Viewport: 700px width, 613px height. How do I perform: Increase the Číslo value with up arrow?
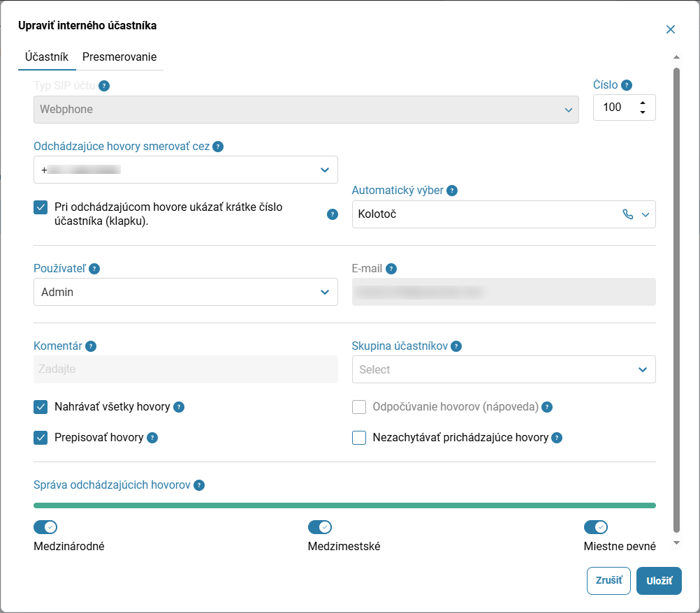point(643,103)
